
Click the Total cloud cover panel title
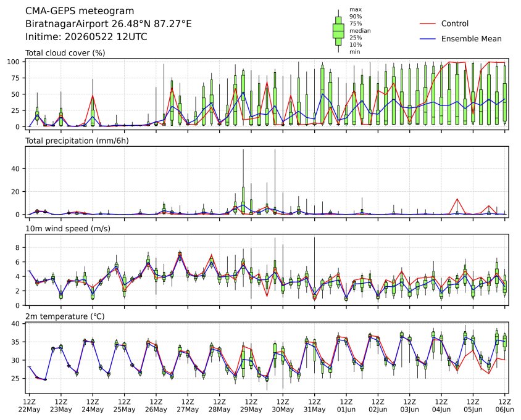[x=65, y=53]
